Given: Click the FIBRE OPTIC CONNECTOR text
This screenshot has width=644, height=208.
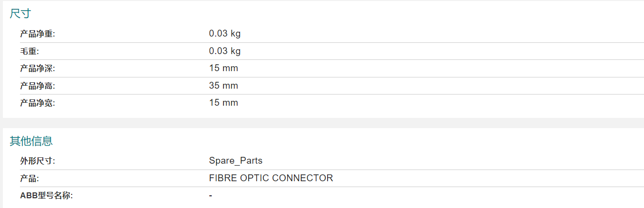Looking at the screenshot, I should pyautogui.click(x=271, y=178).
